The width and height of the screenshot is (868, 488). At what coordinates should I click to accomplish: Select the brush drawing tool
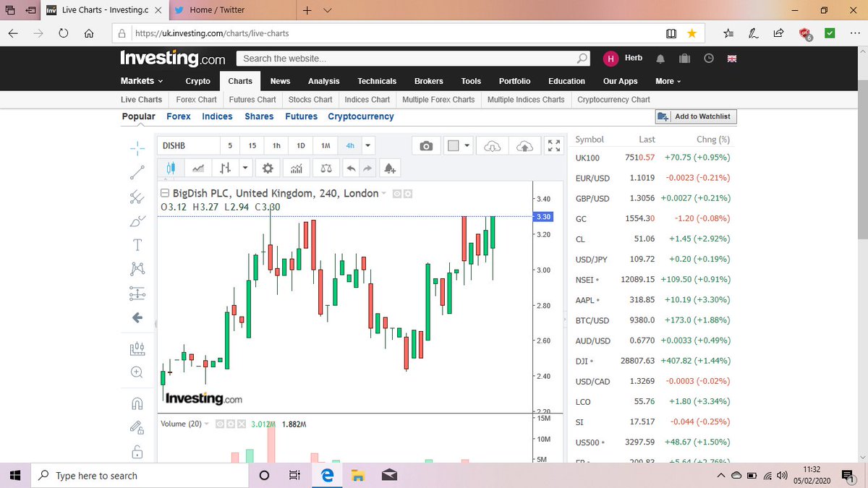pyautogui.click(x=137, y=221)
